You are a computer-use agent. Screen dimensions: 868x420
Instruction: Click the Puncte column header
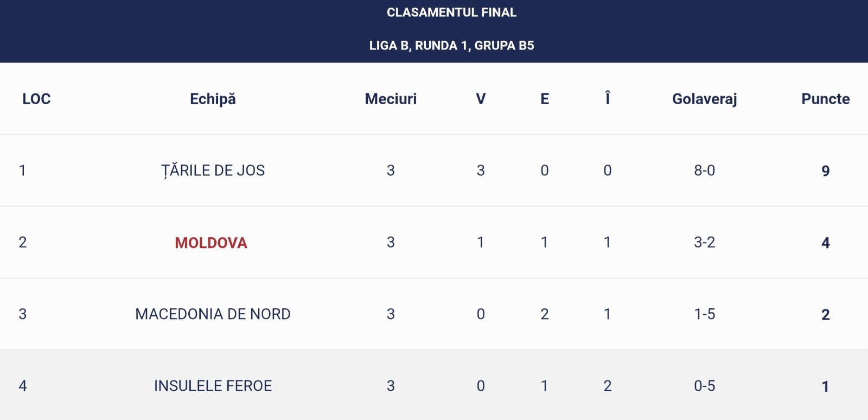(x=825, y=99)
